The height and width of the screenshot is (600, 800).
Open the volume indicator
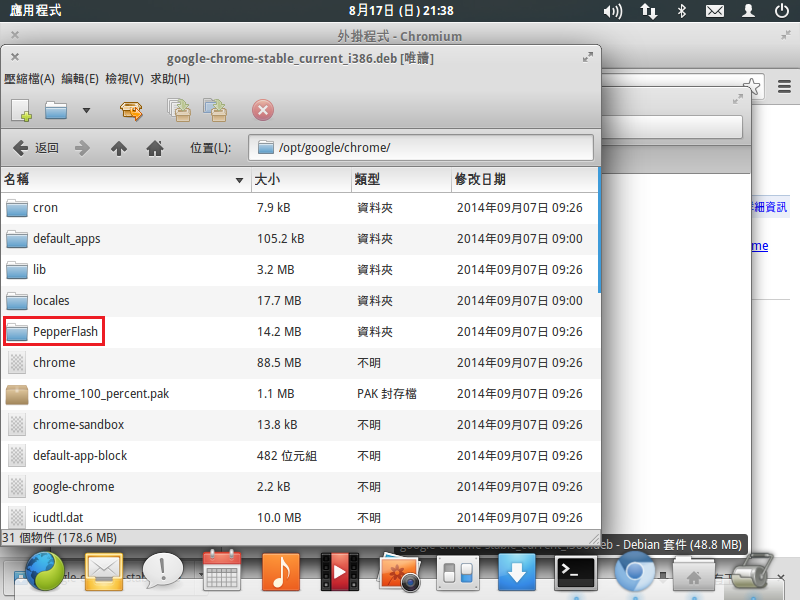pyautogui.click(x=612, y=11)
